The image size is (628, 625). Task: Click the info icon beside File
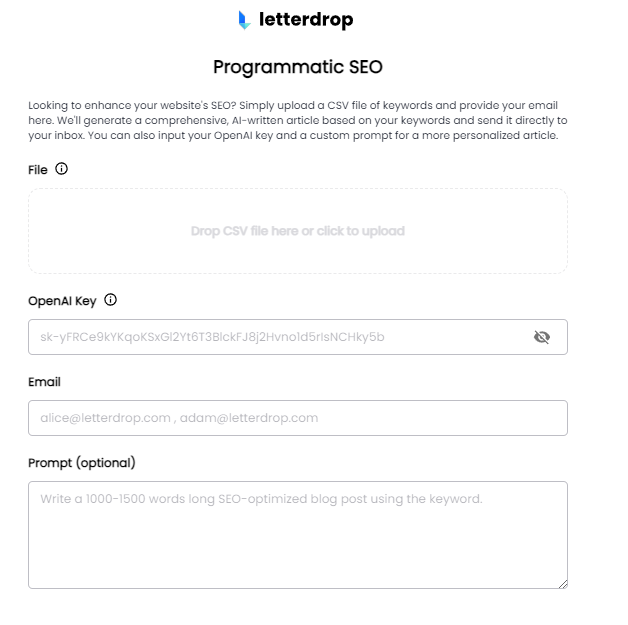coord(62,169)
